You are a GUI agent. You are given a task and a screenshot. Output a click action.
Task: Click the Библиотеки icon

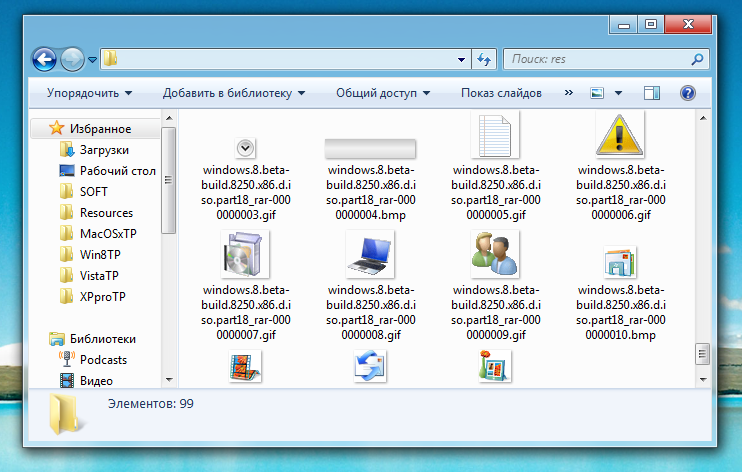[x=57, y=338]
